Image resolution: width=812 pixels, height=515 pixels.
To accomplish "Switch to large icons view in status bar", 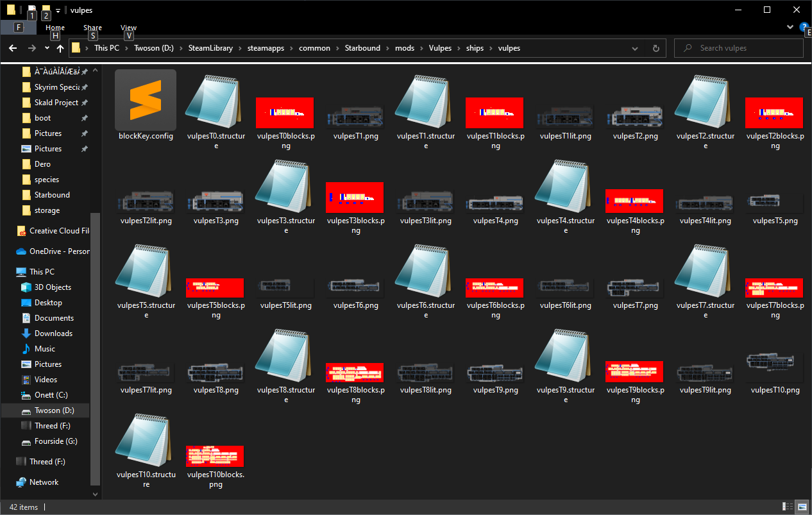I will [802, 507].
